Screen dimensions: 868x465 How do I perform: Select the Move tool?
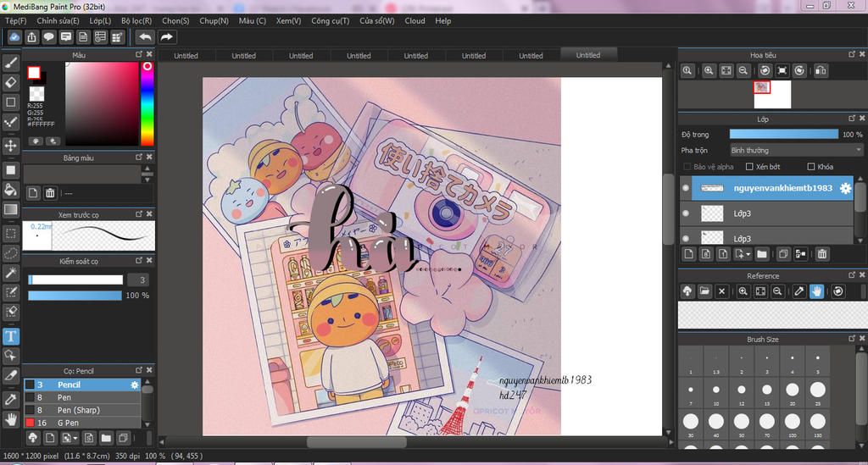pyautogui.click(x=11, y=146)
